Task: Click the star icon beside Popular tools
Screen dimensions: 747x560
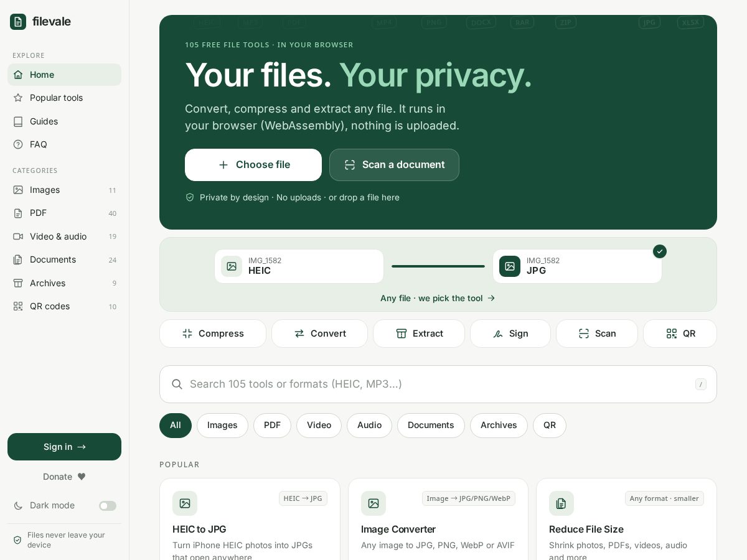Action: pos(18,98)
